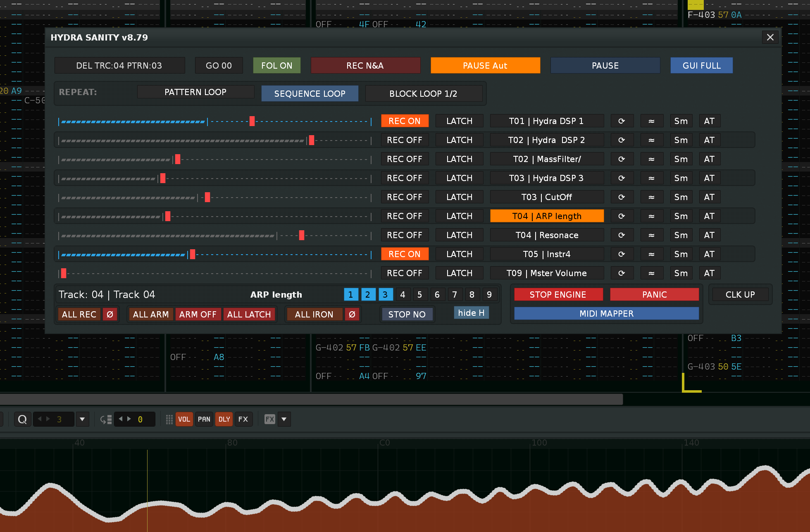Viewport: 810px width, 532px height.
Task: Click the magnifier zoom icon in bottom toolbar
Action: click(23, 419)
